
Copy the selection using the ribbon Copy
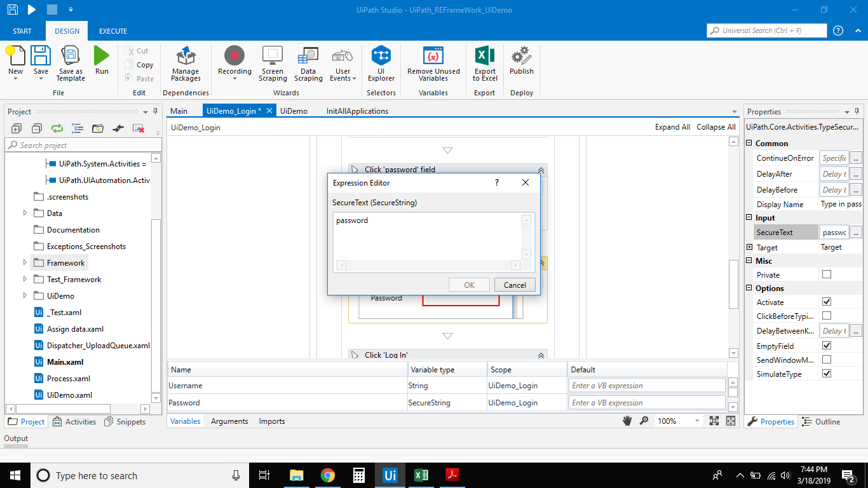coord(139,65)
